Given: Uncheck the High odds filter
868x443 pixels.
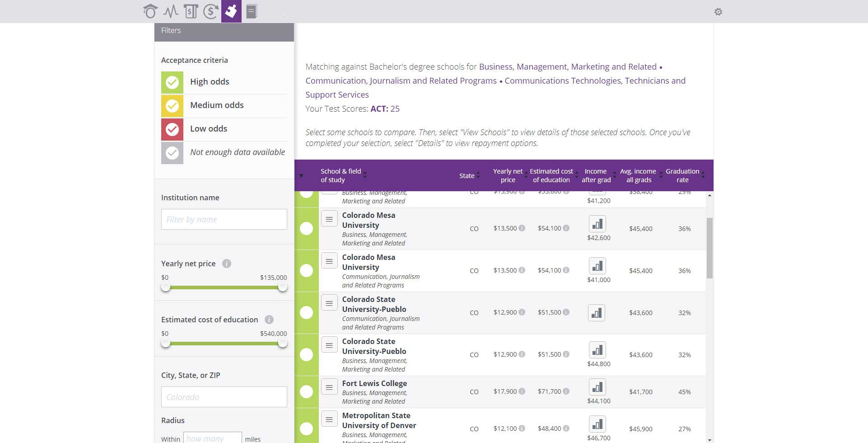Looking at the screenshot, I should coord(172,82).
